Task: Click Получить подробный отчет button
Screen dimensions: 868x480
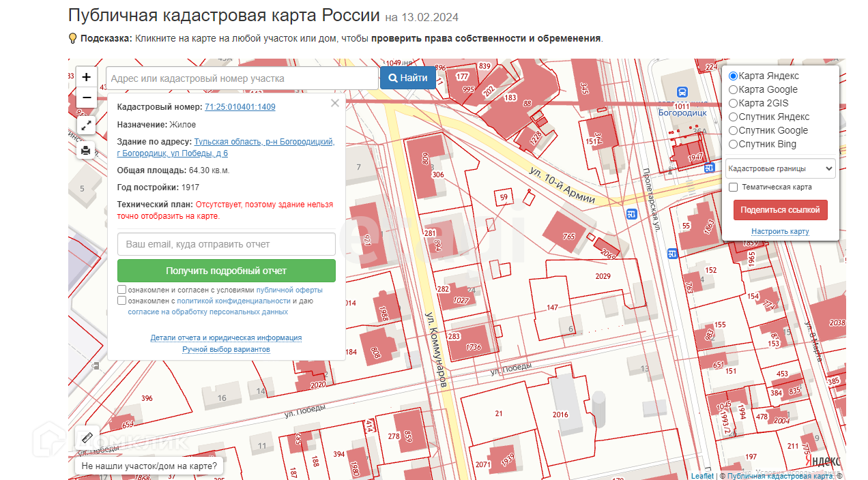Action: [227, 271]
